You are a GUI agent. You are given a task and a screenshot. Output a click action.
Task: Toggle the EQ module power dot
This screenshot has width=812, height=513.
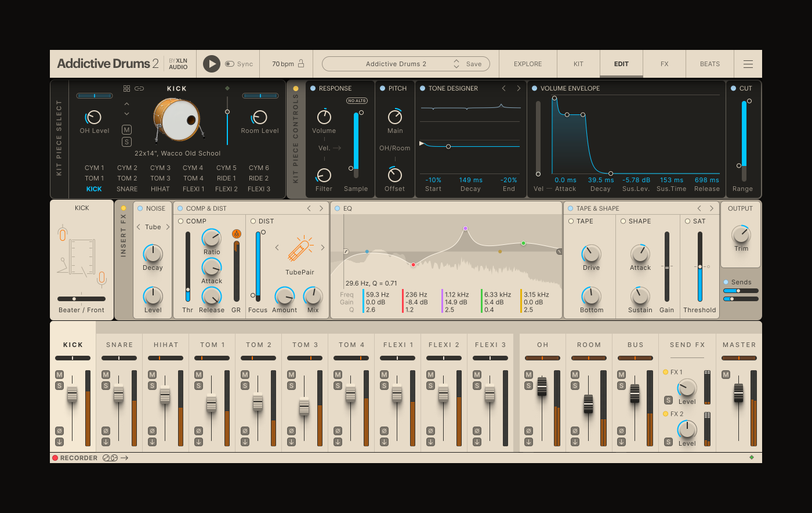pos(337,208)
